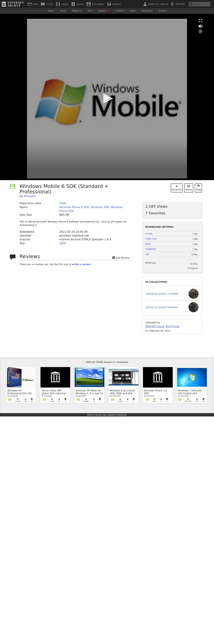
Task: Click the Log In link
Action: 164,4
